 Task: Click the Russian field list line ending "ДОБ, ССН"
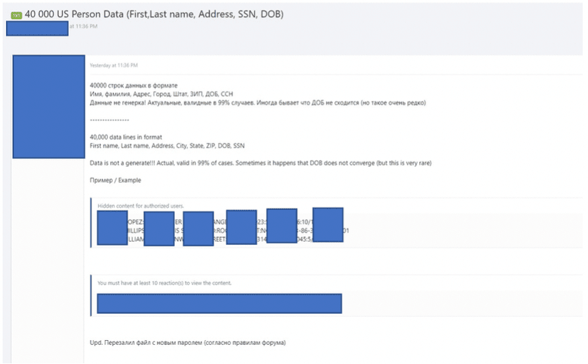(162, 94)
